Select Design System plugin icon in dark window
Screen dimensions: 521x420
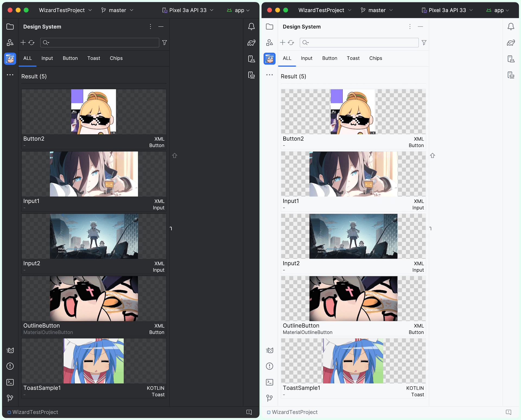(x=10, y=59)
